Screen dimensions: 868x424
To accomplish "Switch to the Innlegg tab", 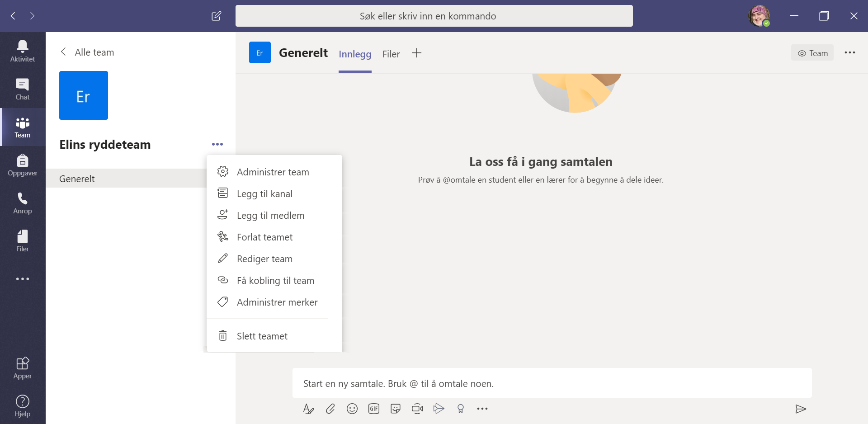I will [355, 54].
